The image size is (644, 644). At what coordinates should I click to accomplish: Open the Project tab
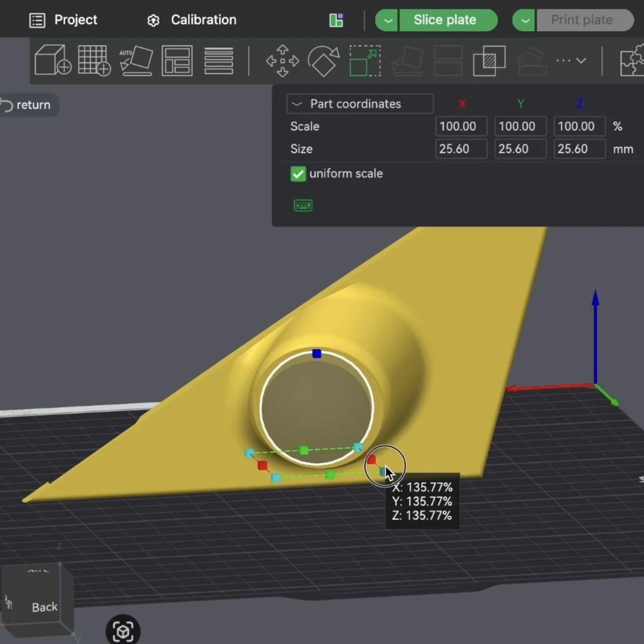pyautogui.click(x=63, y=20)
